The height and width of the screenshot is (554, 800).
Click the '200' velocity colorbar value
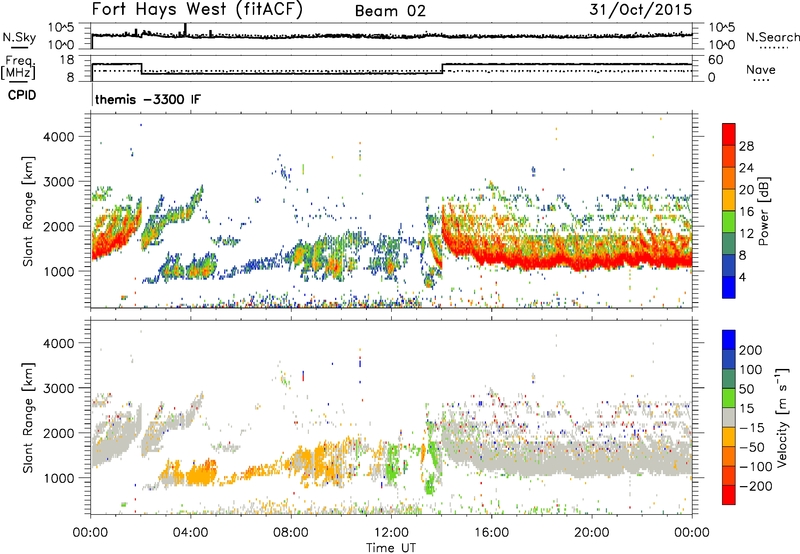(x=751, y=350)
